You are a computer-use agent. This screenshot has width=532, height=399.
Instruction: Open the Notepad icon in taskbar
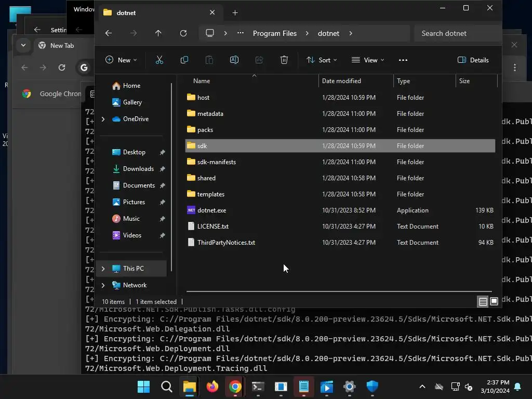click(x=303, y=387)
